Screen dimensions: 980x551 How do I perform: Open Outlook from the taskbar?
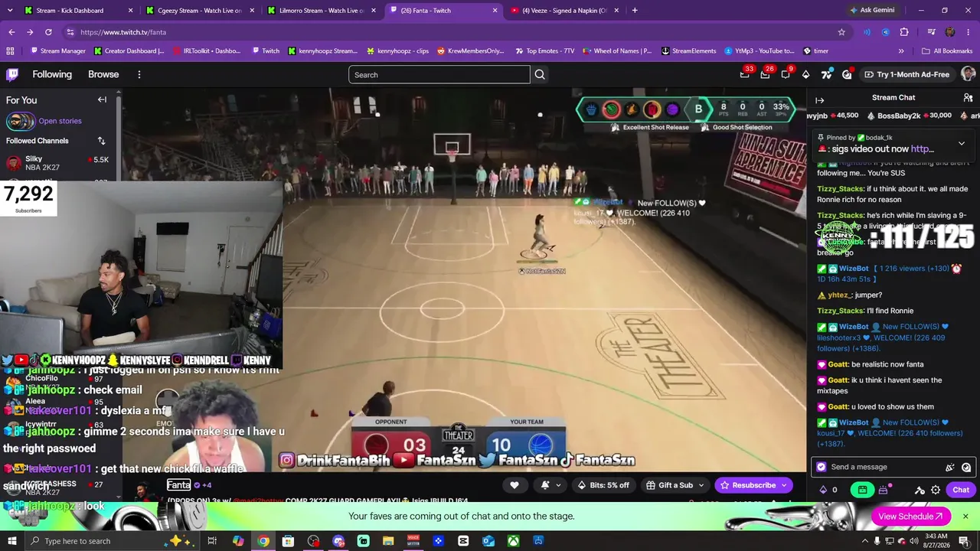pos(488,541)
